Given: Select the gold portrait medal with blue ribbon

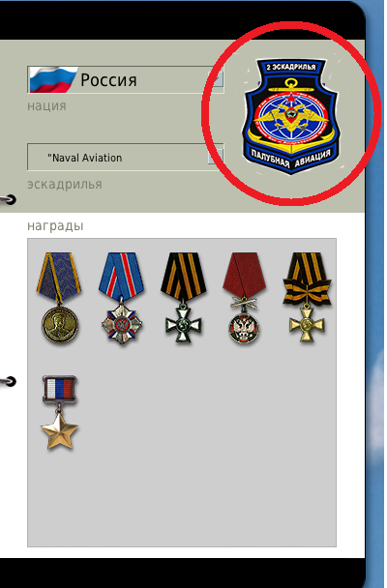Looking at the screenshot, I should pos(59,298).
